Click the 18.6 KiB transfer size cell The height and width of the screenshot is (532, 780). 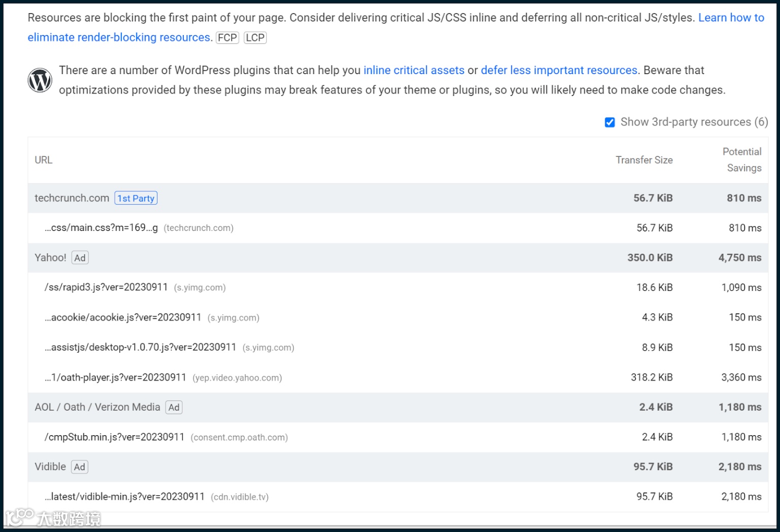pos(655,287)
